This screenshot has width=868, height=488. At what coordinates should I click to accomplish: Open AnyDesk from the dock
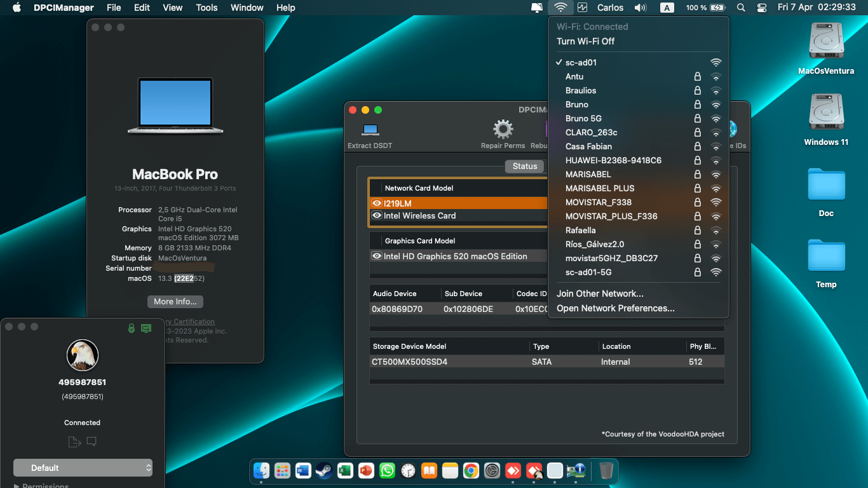513,471
